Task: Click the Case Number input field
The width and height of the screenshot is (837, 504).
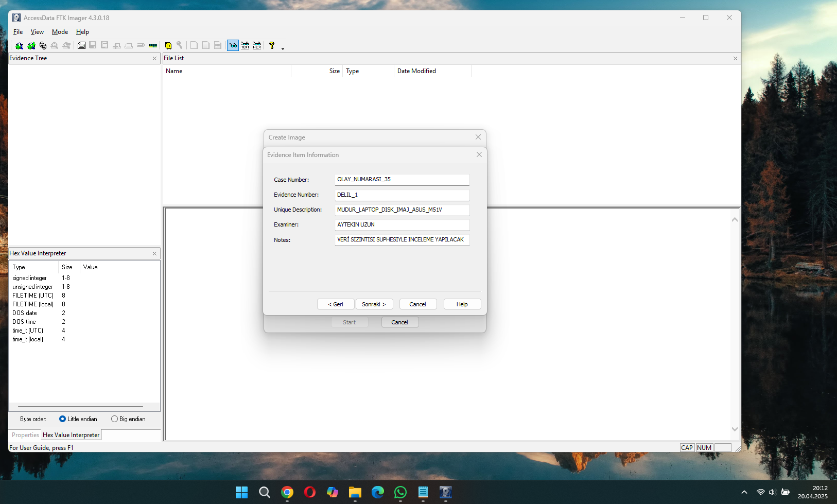Action: (402, 180)
